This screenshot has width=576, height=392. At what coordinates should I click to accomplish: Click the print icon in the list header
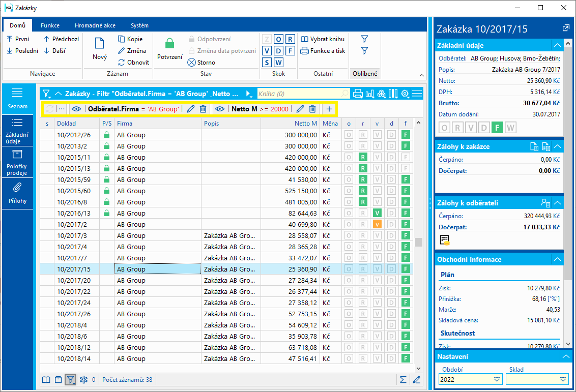(x=358, y=94)
